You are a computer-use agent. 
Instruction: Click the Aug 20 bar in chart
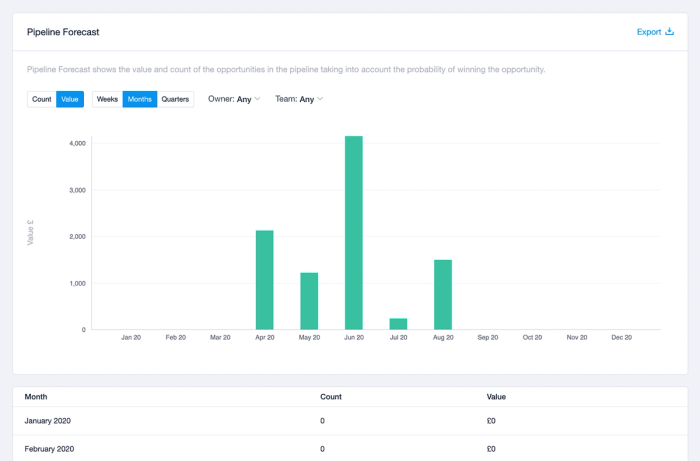[x=443, y=295]
